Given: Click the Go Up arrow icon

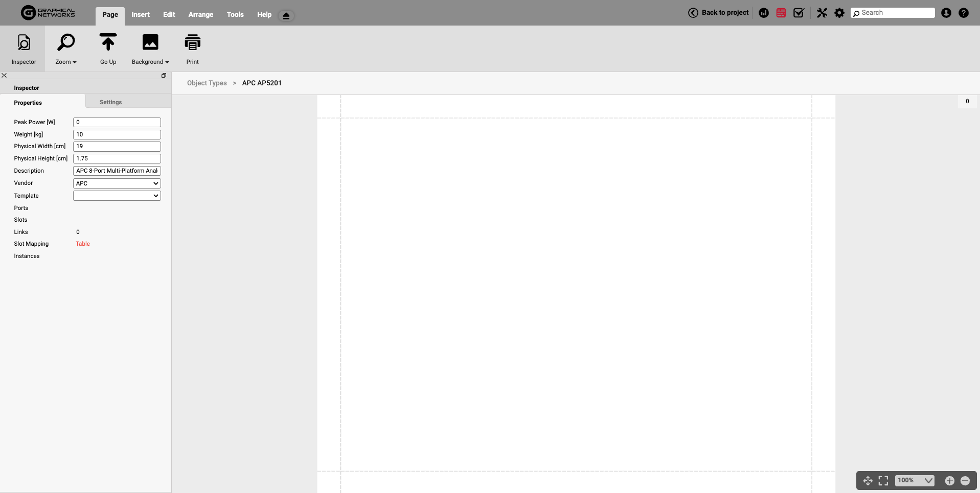Looking at the screenshot, I should point(108,43).
